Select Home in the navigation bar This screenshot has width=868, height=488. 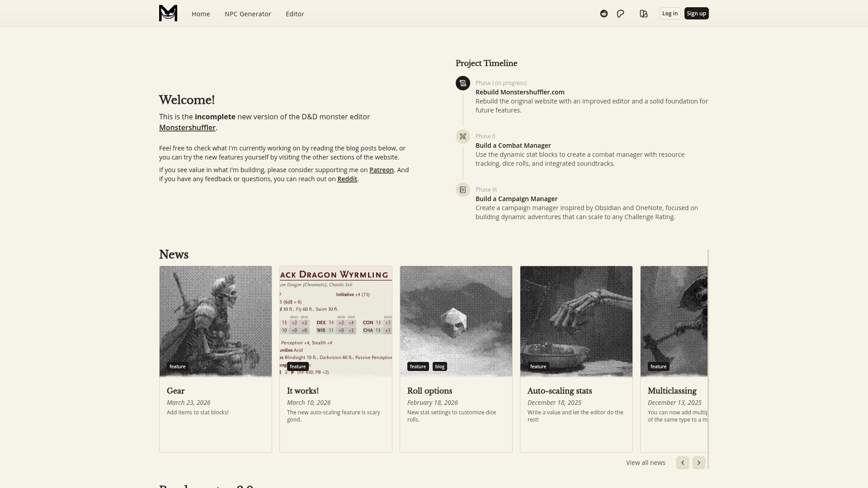click(201, 14)
